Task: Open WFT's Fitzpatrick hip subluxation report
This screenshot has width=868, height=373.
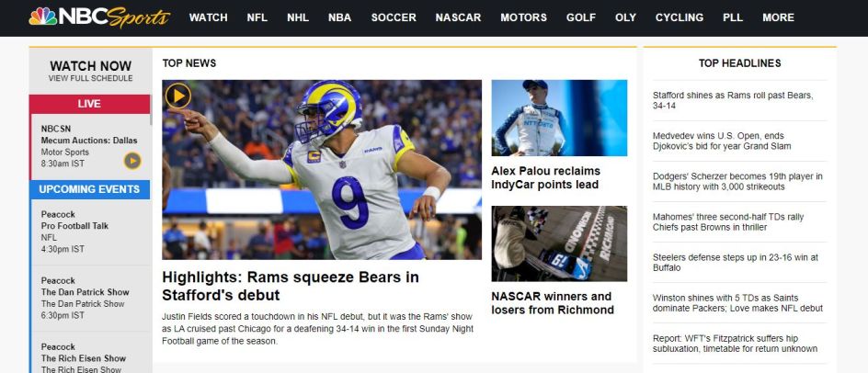Action: pyautogui.click(x=736, y=343)
